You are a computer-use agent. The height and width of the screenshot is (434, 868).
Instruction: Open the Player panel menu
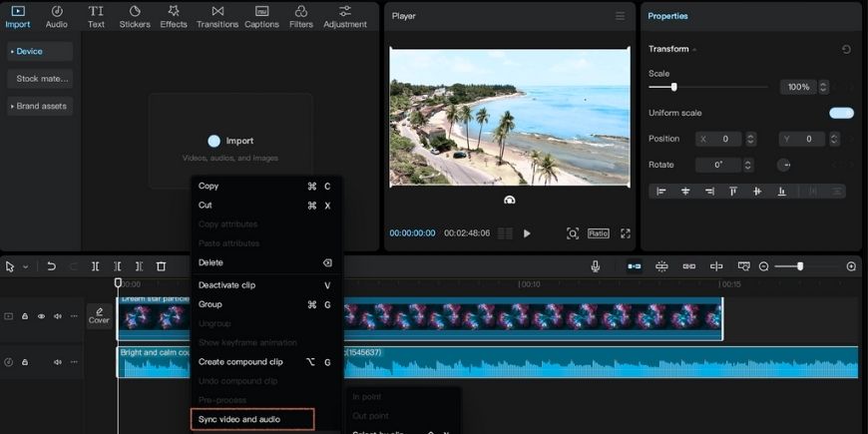pyautogui.click(x=620, y=16)
